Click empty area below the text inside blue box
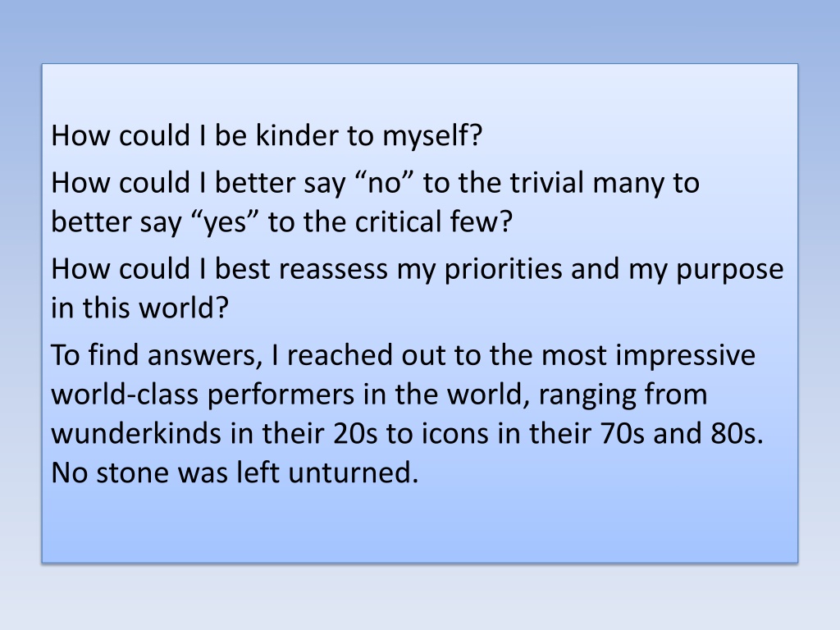The height and width of the screenshot is (630, 840). click(x=420, y=525)
